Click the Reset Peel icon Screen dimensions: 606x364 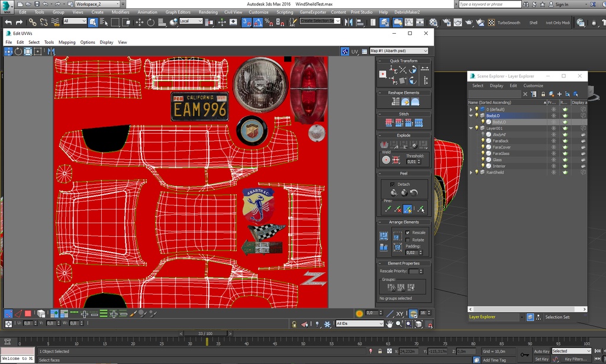tap(414, 193)
